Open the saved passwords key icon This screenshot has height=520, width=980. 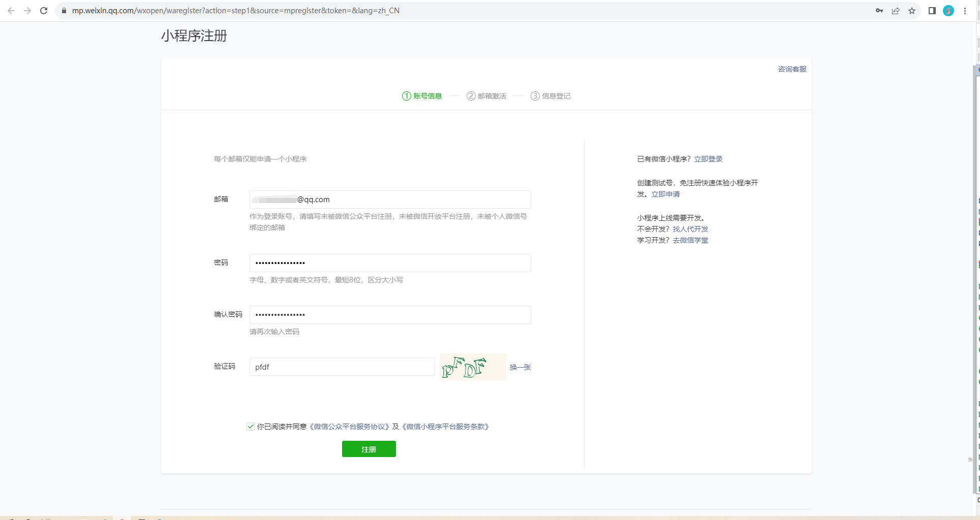coord(879,11)
